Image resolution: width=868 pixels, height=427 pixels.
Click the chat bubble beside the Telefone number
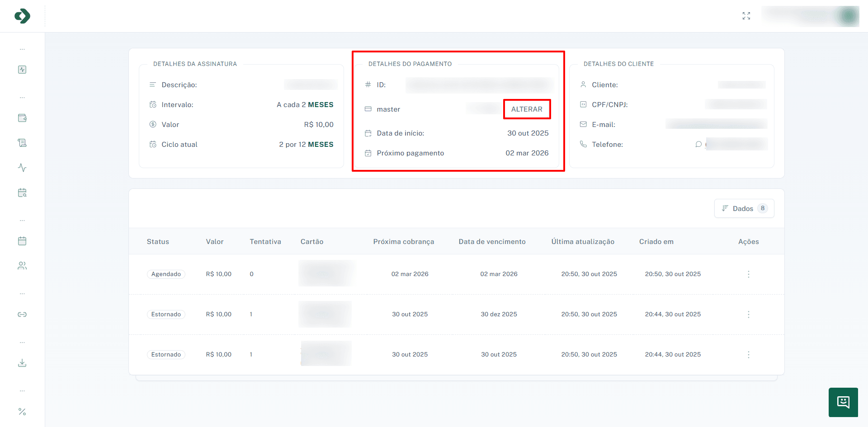click(698, 144)
